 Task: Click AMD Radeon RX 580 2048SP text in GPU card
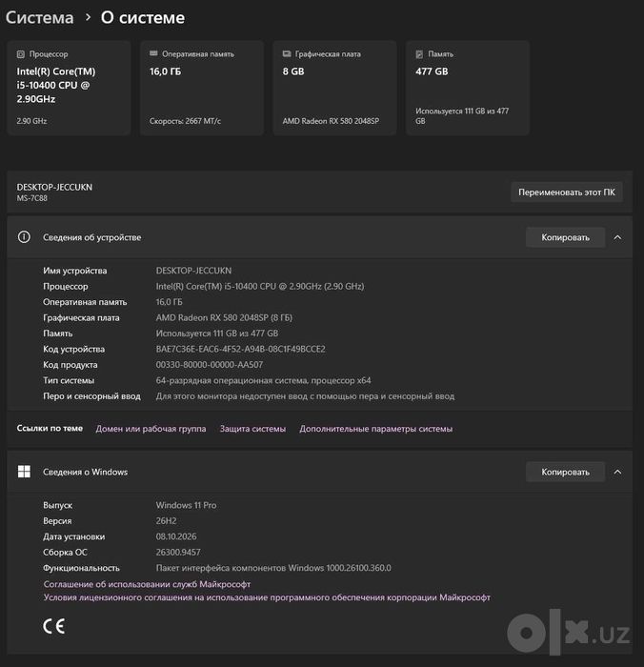pos(331,121)
